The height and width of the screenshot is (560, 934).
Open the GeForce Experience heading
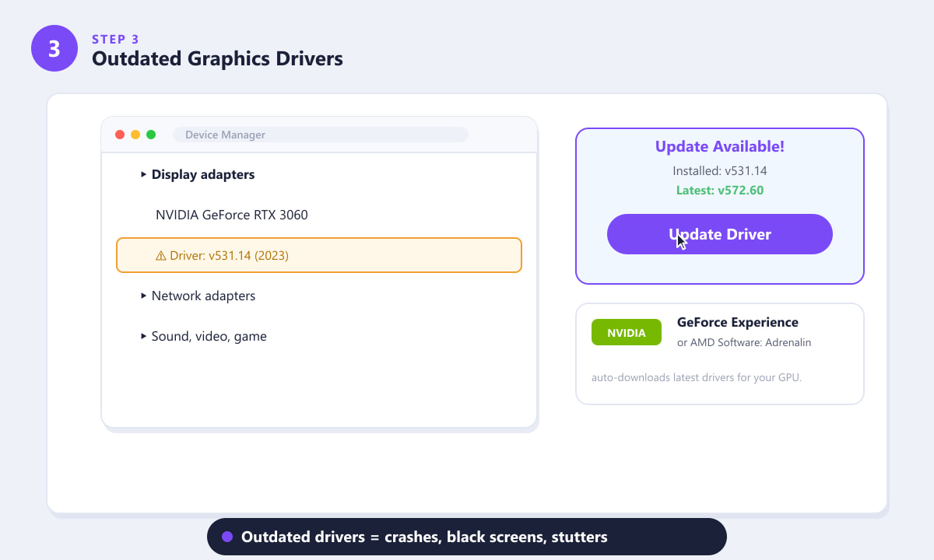click(738, 322)
